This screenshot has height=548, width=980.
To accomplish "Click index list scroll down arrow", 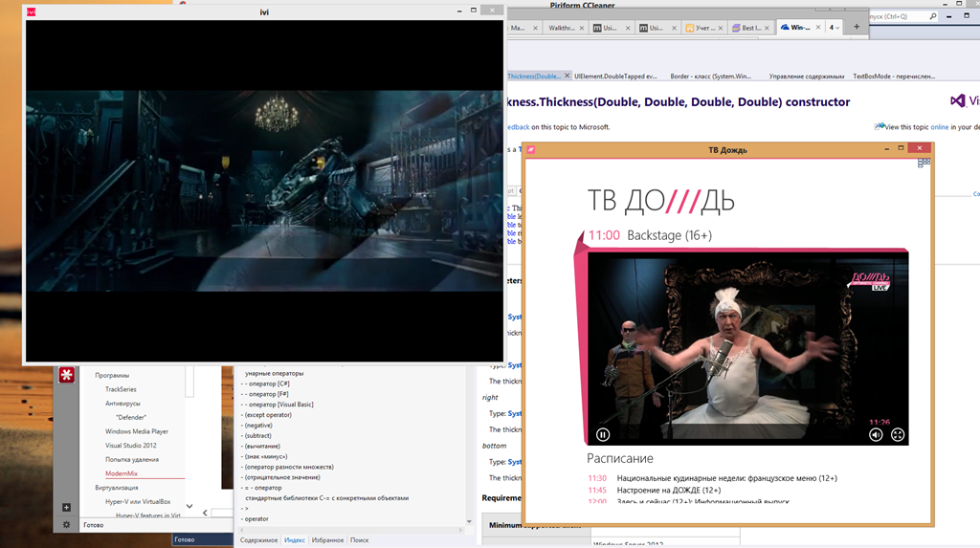I will [469, 522].
